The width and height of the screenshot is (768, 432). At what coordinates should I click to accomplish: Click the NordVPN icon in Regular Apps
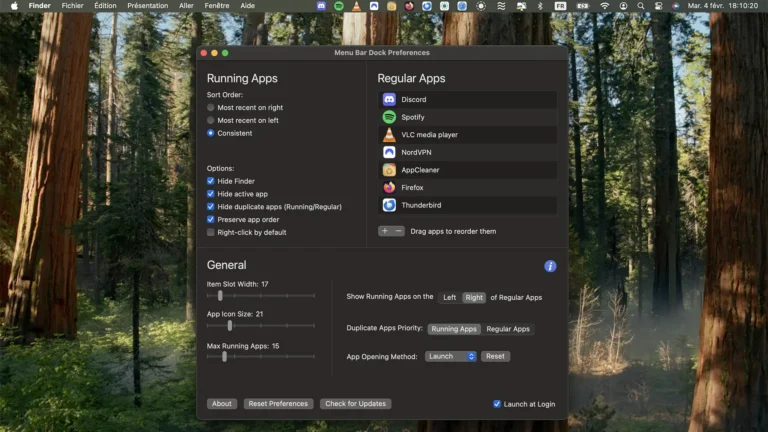[x=389, y=152]
